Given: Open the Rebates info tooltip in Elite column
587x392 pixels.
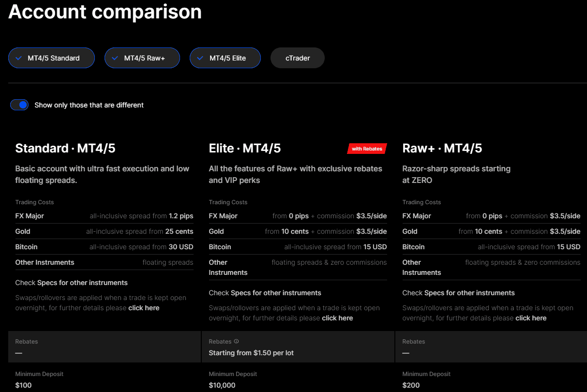Looking at the screenshot, I should click(x=236, y=341).
